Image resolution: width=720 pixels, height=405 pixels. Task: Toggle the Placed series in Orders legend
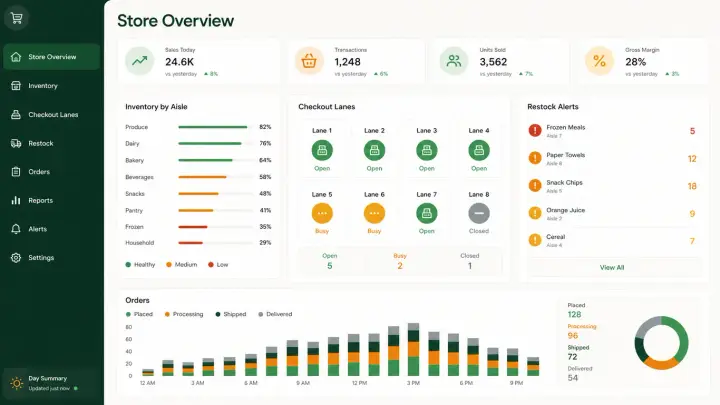139,315
